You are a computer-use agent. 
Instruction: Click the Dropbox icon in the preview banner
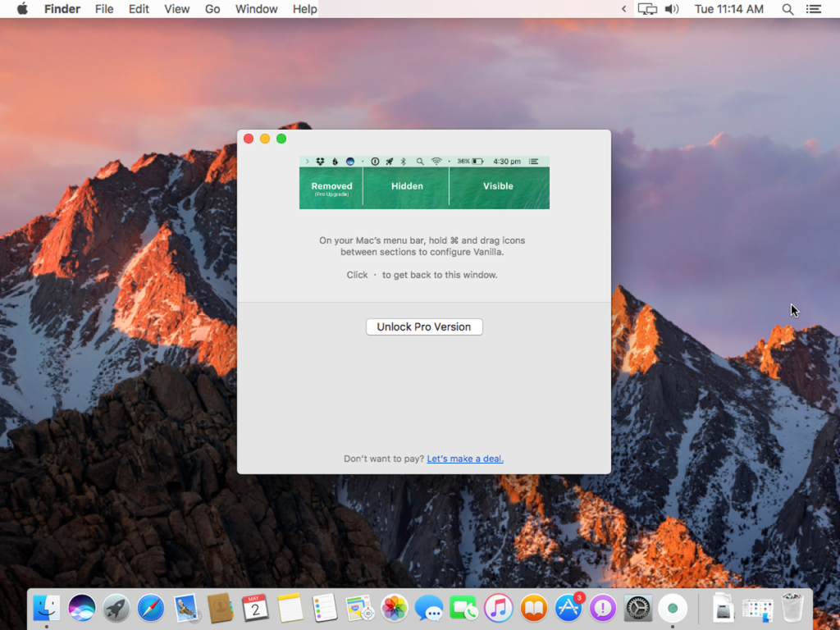(320, 162)
